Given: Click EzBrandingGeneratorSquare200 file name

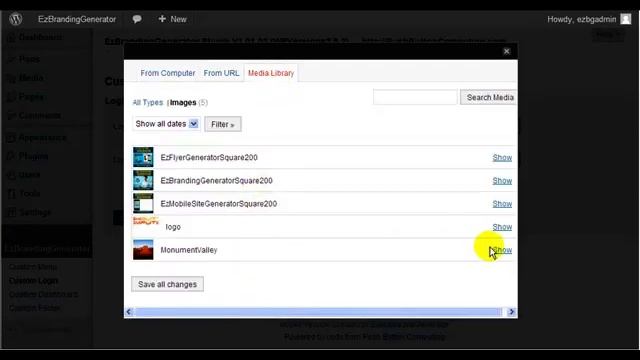Looking at the screenshot, I should (216, 180).
